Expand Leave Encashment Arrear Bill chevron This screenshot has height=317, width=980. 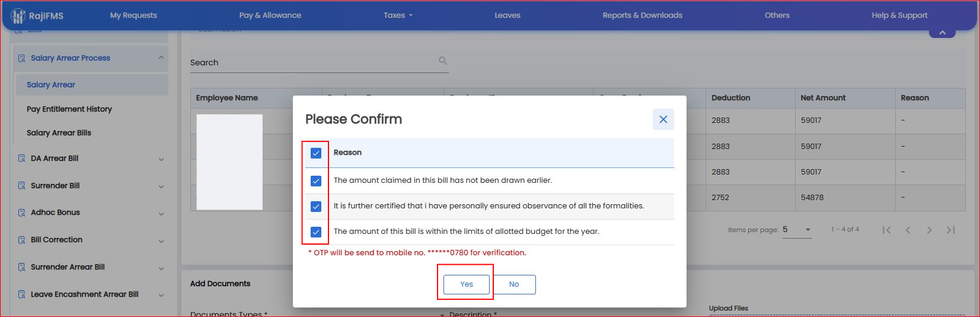coord(161,295)
